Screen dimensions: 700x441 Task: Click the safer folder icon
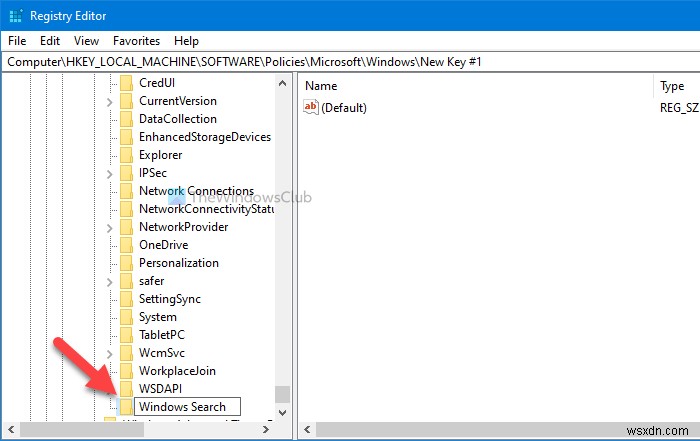pyautogui.click(x=126, y=281)
